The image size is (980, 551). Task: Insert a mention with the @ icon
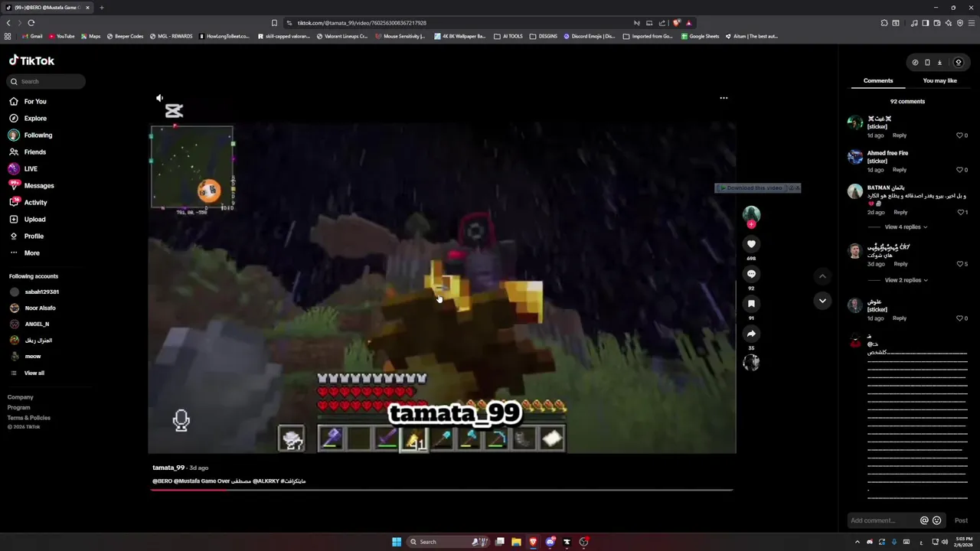(924, 520)
